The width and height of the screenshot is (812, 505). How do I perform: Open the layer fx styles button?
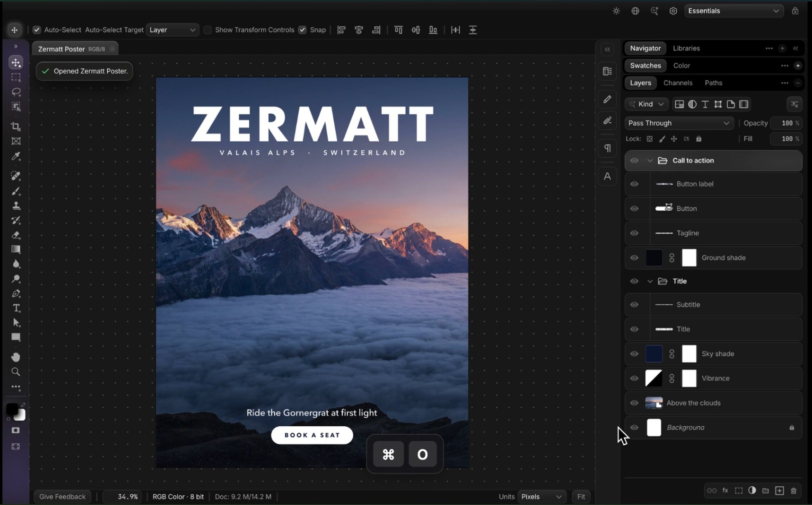point(725,490)
